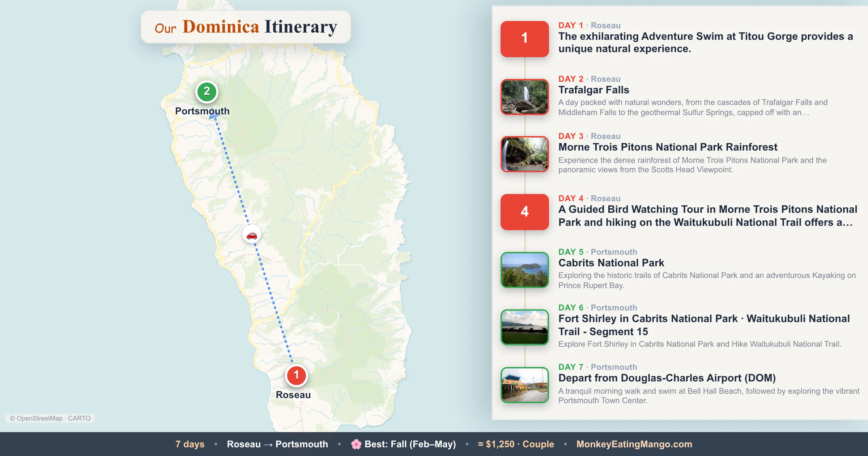Click the Best: Fall (Feb–May) text
The height and width of the screenshot is (456, 868).
pyautogui.click(x=410, y=444)
